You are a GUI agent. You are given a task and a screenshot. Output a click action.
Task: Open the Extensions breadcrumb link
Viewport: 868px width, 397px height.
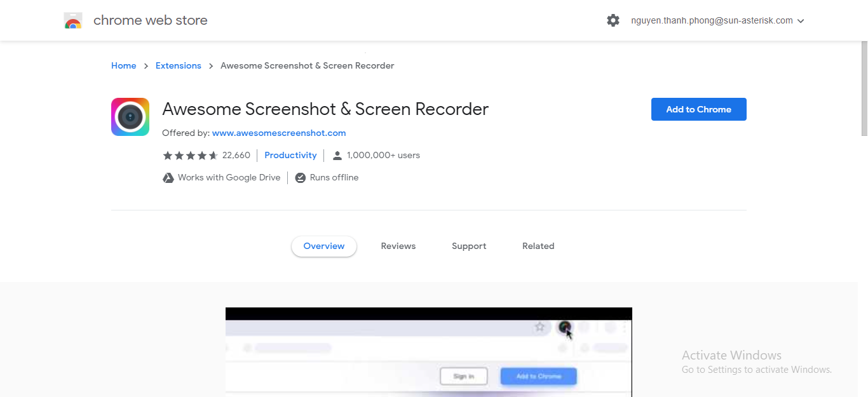point(179,65)
